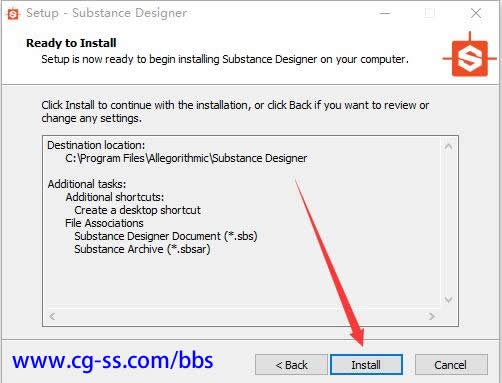This screenshot has height=383, width=502.
Task: Click the summary box scroll-right arrow
Action: point(432,316)
